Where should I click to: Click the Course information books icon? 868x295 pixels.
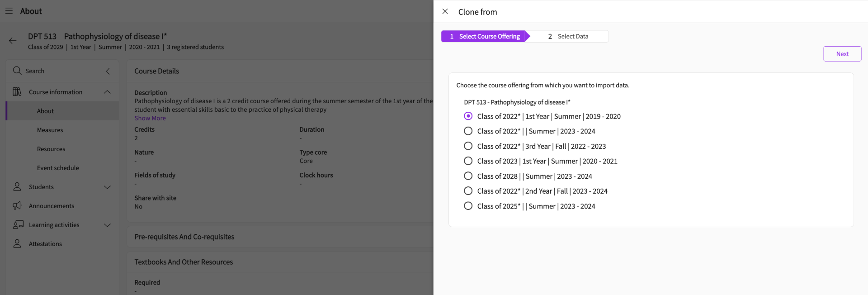click(x=17, y=92)
